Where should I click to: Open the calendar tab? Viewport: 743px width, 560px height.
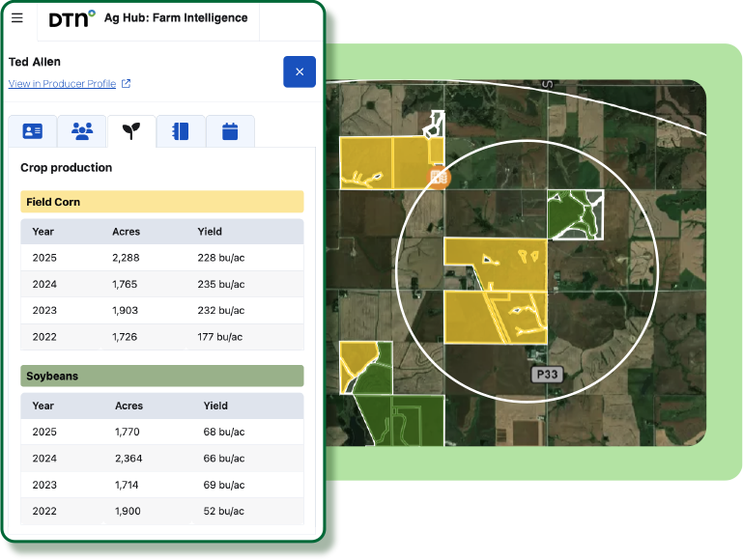230,131
